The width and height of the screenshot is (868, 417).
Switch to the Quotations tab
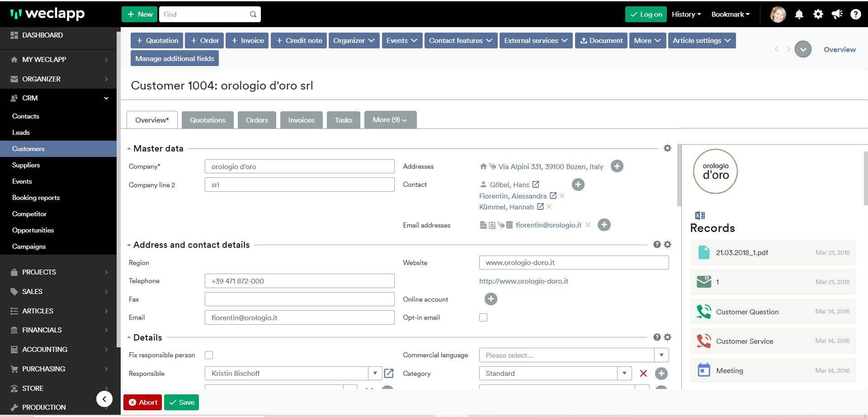[x=208, y=120]
